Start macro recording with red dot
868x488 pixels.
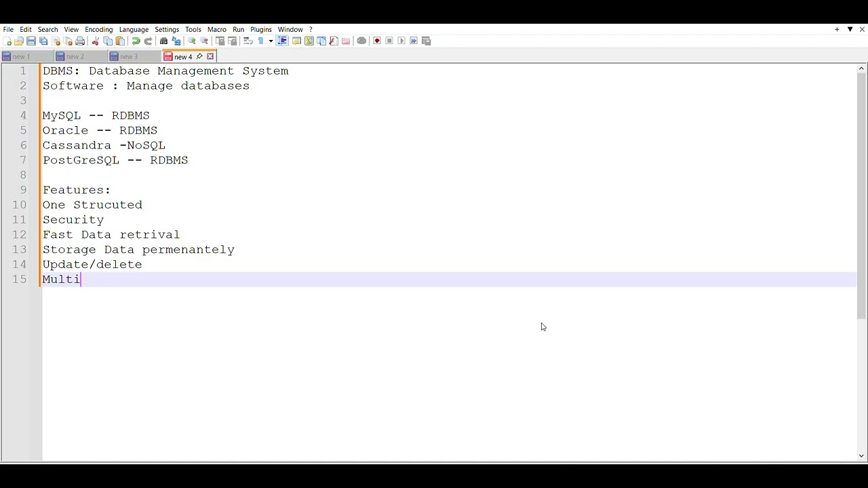click(377, 41)
